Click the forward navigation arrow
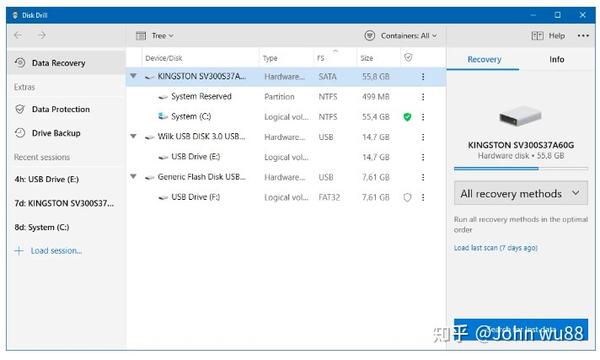The width and height of the screenshot is (600, 360). [42, 35]
